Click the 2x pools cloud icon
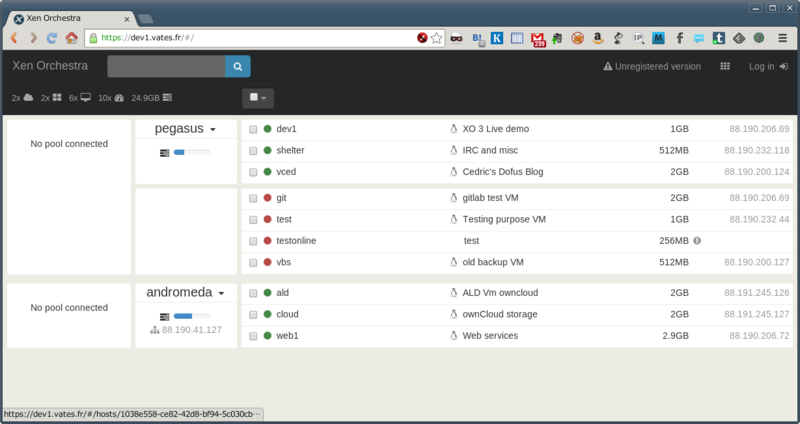This screenshot has height=424, width=800. coord(28,97)
